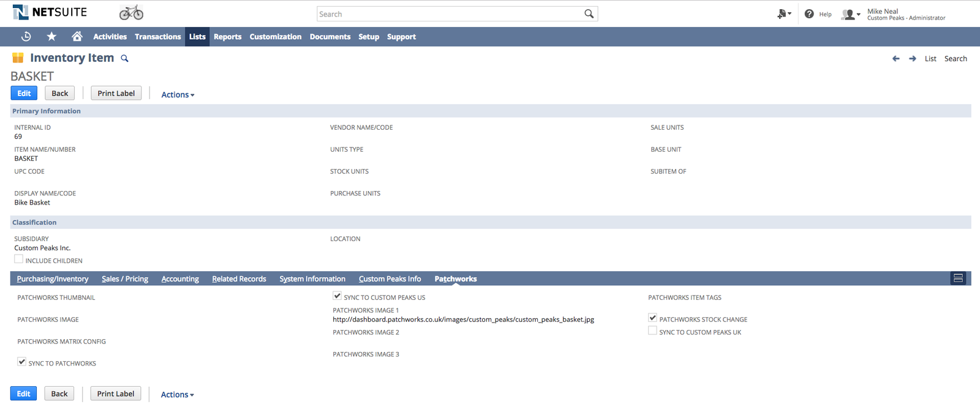
Task: Open the create new record icon
Action: point(783,13)
